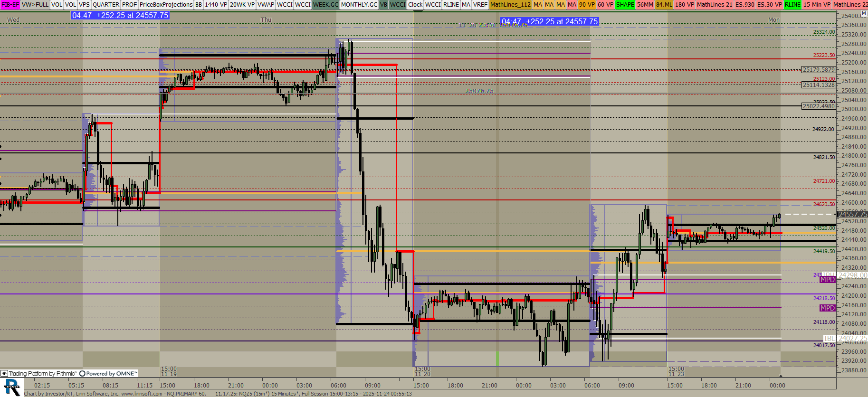
Task: Click the small M button above price scale
Action: [864, 14]
